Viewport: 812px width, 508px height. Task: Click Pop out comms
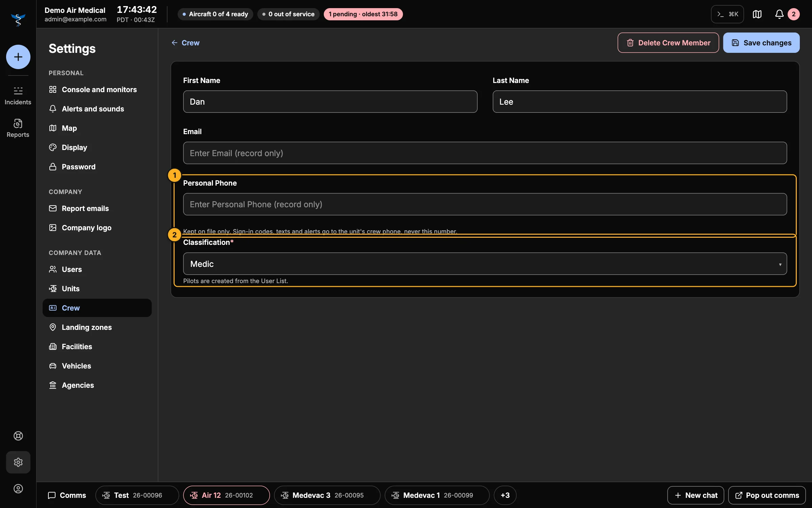[767, 495]
